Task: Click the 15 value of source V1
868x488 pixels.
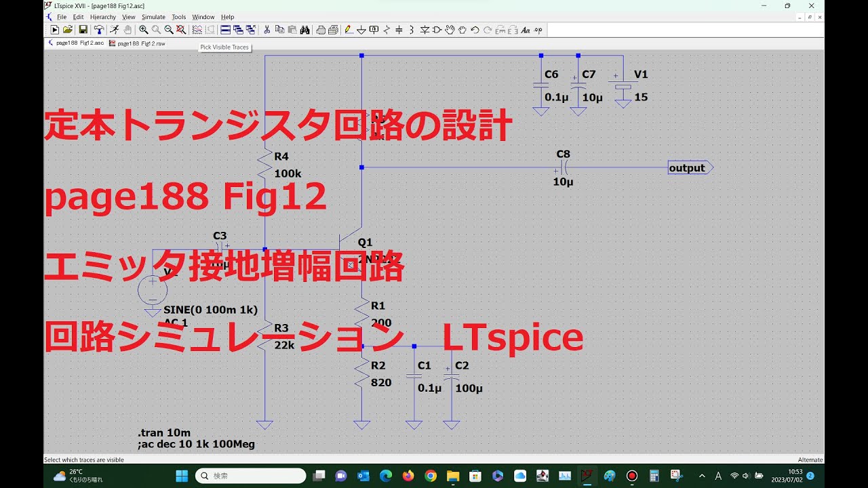Action: (641, 97)
